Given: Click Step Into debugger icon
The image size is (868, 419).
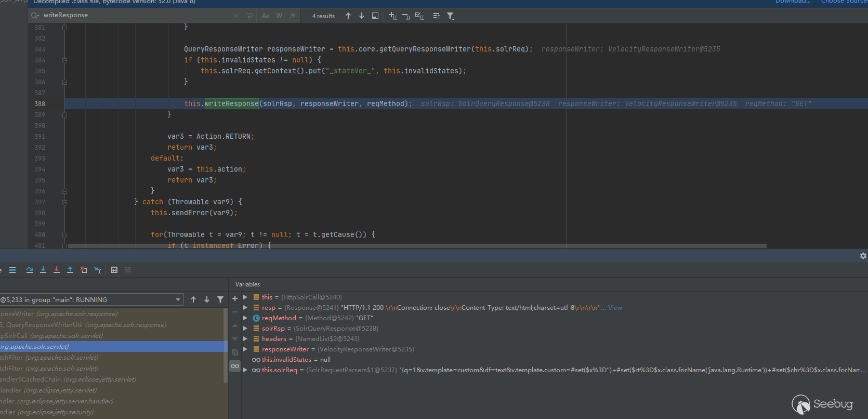Looking at the screenshot, I should 43,270.
